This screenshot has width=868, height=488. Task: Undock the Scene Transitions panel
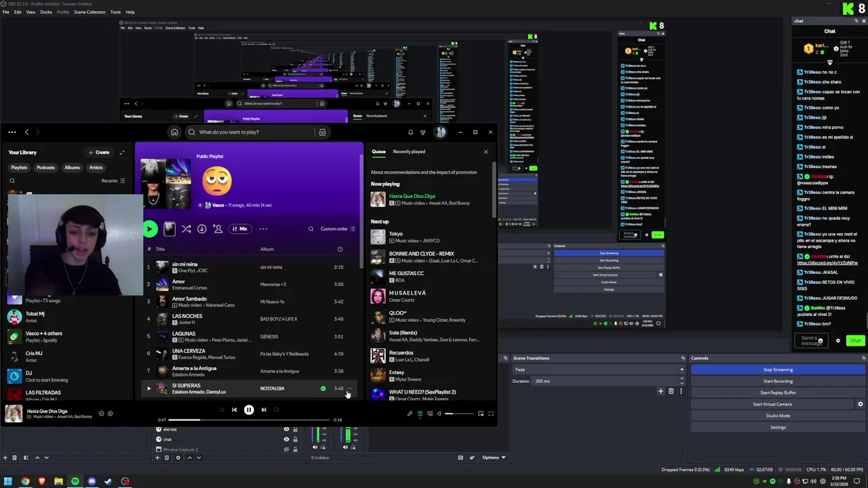[x=683, y=358]
